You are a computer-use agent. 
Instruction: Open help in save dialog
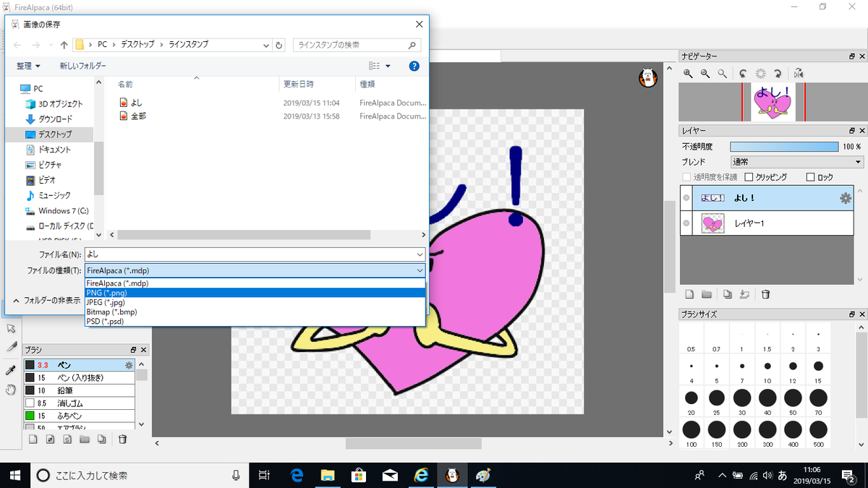414,66
